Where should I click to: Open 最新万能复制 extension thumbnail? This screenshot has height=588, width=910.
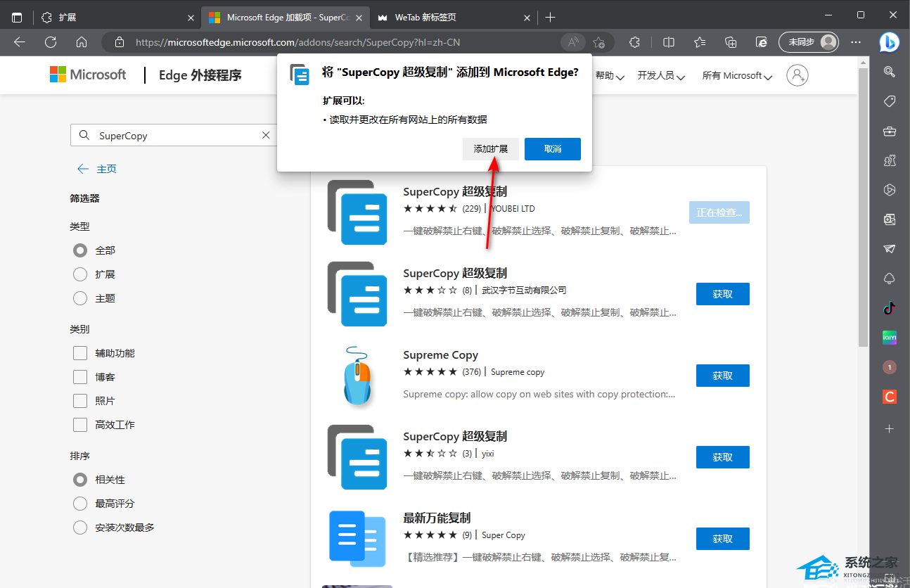click(x=357, y=539)
